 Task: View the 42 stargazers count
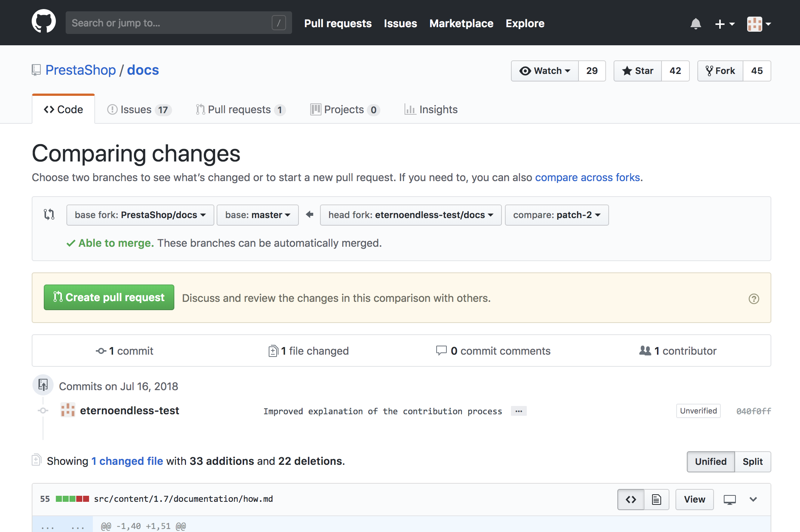tap(675, 71)
